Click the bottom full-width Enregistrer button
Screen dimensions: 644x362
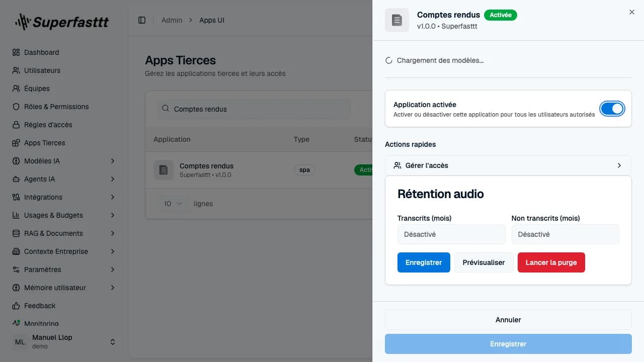point(508,344)
